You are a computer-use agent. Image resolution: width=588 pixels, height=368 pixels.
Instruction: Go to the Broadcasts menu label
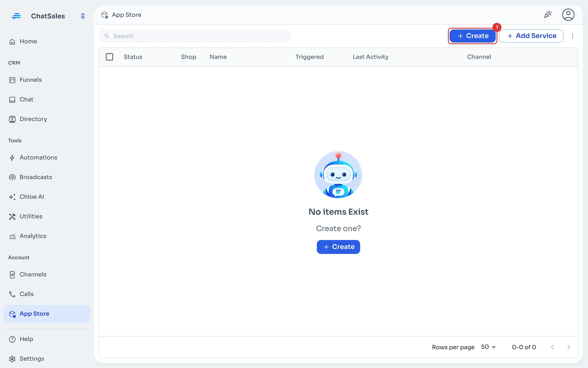click(36, 177)
